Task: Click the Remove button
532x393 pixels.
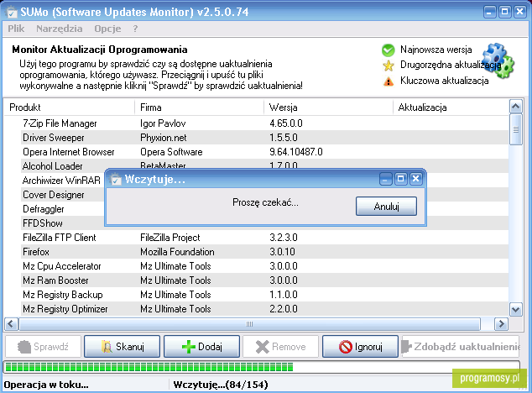Action: click(x=281, y=347)
